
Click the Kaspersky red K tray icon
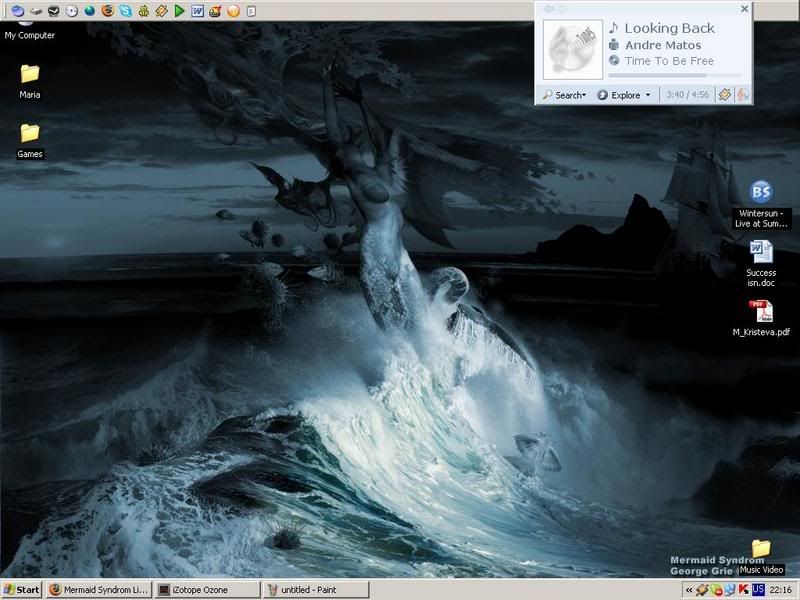pyautogui.click(x=743, y=590)
